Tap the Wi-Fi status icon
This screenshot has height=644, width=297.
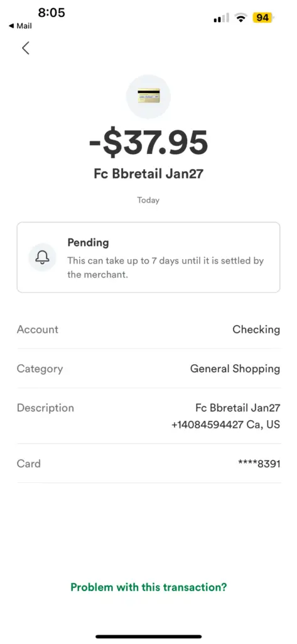(x=240, y=18)
